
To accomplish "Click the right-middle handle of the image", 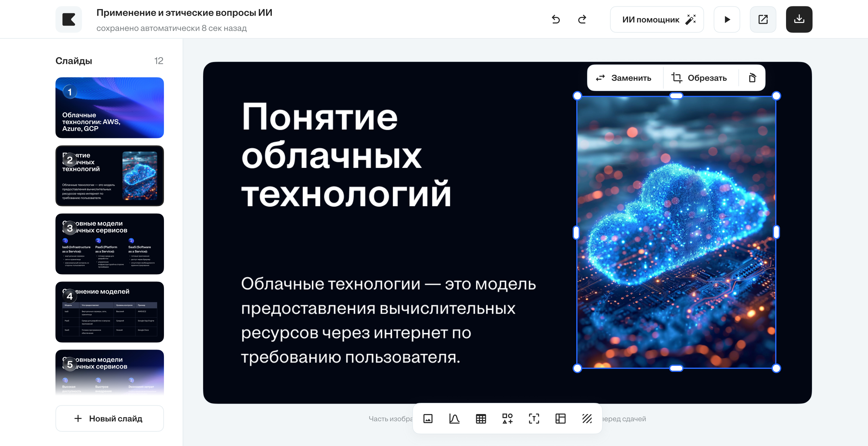I will [x=776, y=232].
